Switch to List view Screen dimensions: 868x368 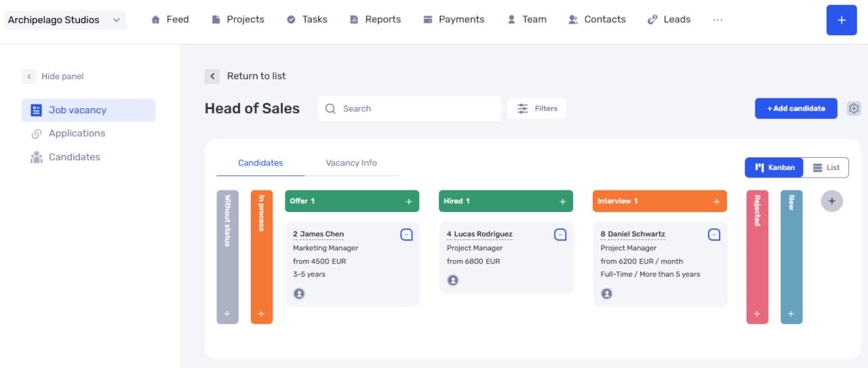coord(826,167)
